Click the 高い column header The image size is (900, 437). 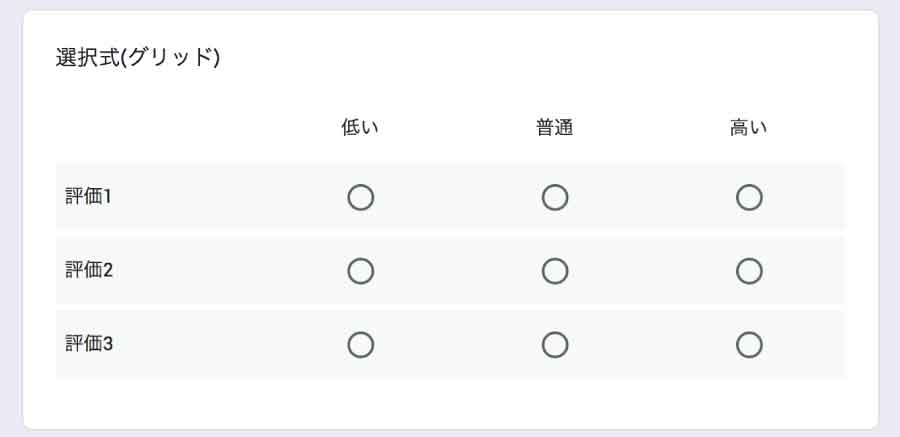point(749,128)
